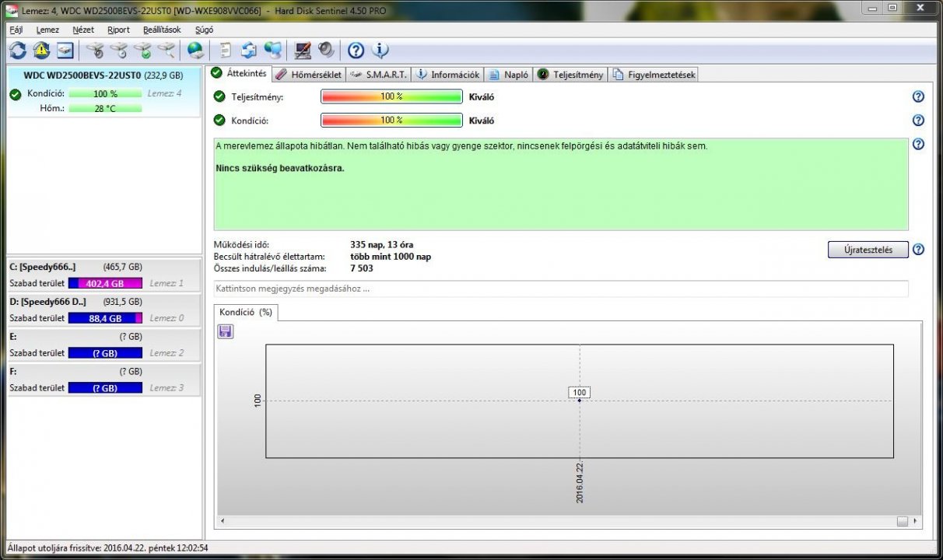Open the Lemez menu
Screen dimensions: 943x560
click(47, 30)
